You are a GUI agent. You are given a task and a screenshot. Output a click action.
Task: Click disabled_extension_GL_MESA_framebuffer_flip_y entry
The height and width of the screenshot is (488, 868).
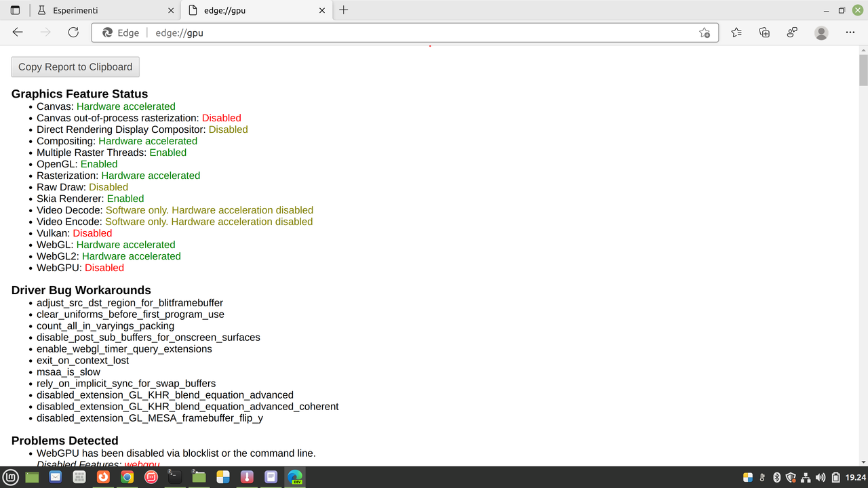point(150,418)
